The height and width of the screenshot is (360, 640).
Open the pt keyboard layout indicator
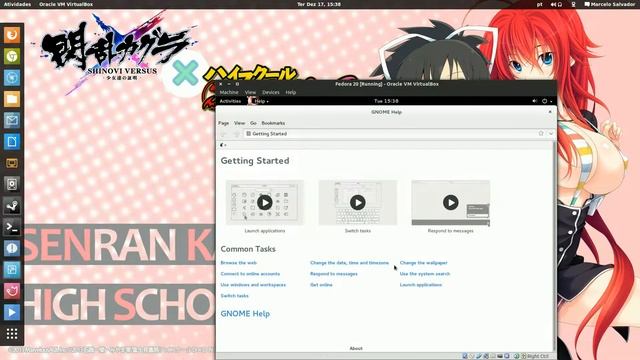540,4
